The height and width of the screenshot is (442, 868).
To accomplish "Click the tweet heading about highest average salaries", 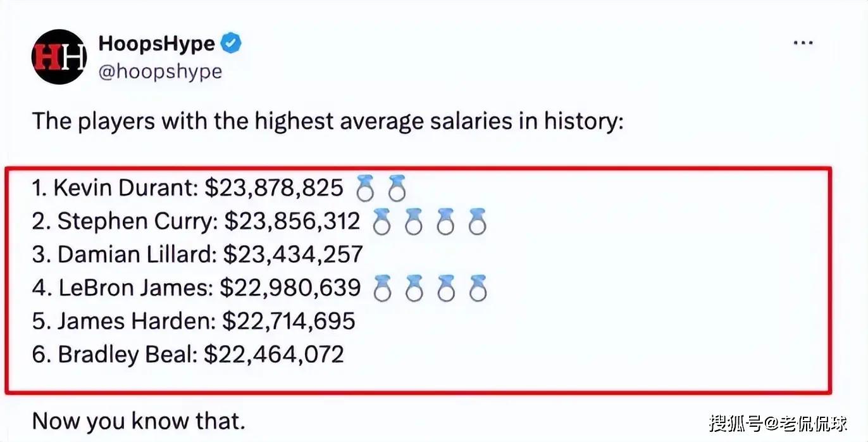I will (328, 120).
